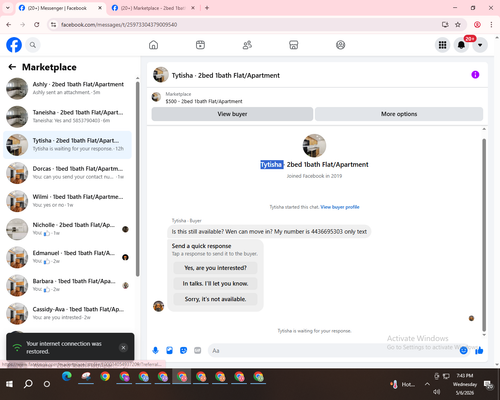Open Chrome three-dot menu
This screenshot has height=400, width=500.
[x=491, y=25]
